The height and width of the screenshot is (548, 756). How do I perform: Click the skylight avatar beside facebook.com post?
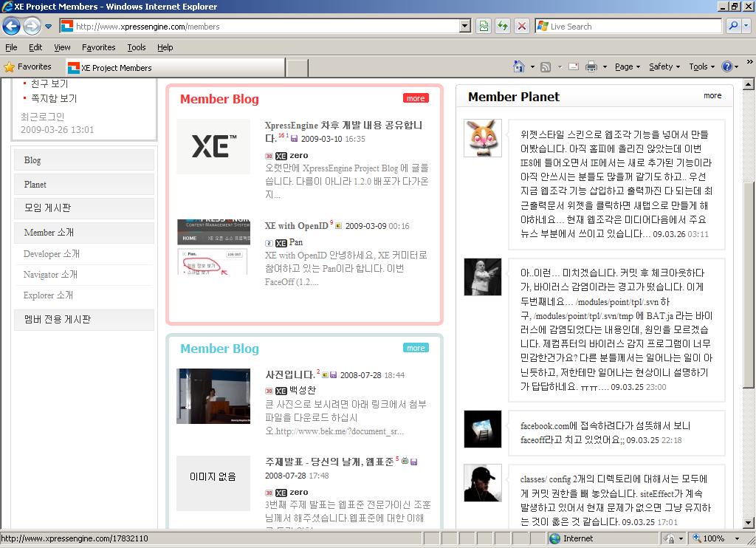(x=483, y=429)
